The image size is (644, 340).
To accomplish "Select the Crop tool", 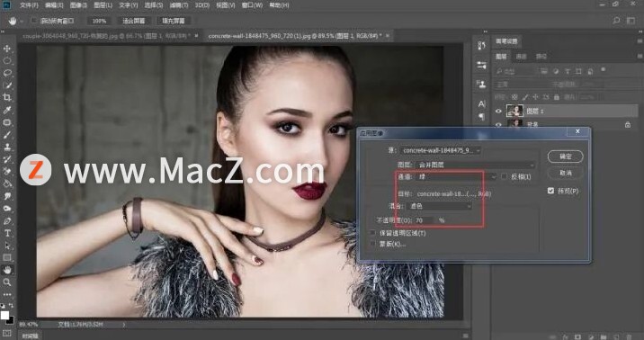I will coord(7,97).
